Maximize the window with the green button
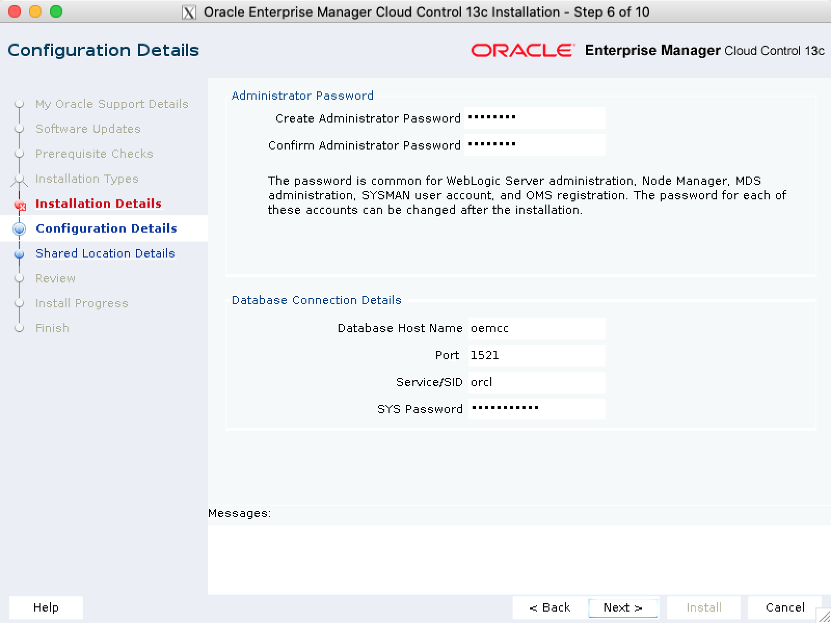832x624 pixels. pyautogui.click(x=56, y=12)
